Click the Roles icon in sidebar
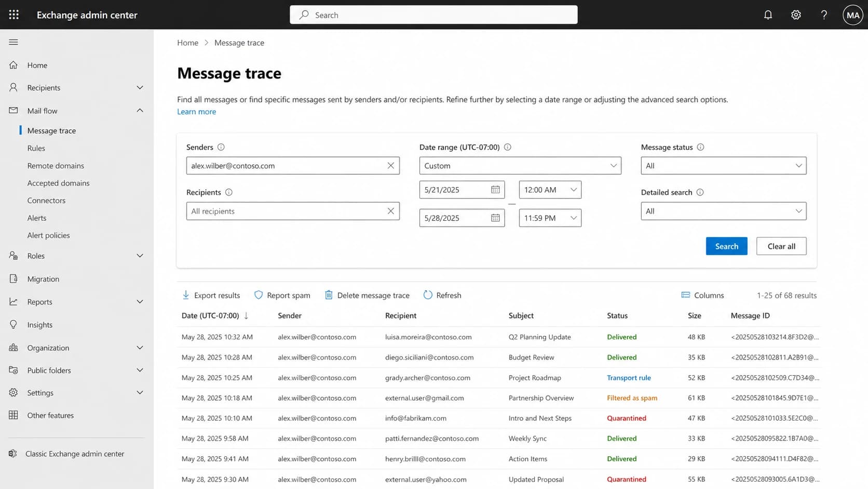 [x=13, y=255]
